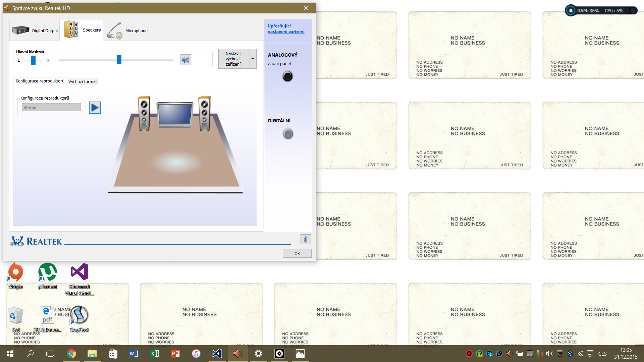Select the Konfigurace reproduktorů tab
The height and width of the screenshot is (362, 644).
coord(40,81)
